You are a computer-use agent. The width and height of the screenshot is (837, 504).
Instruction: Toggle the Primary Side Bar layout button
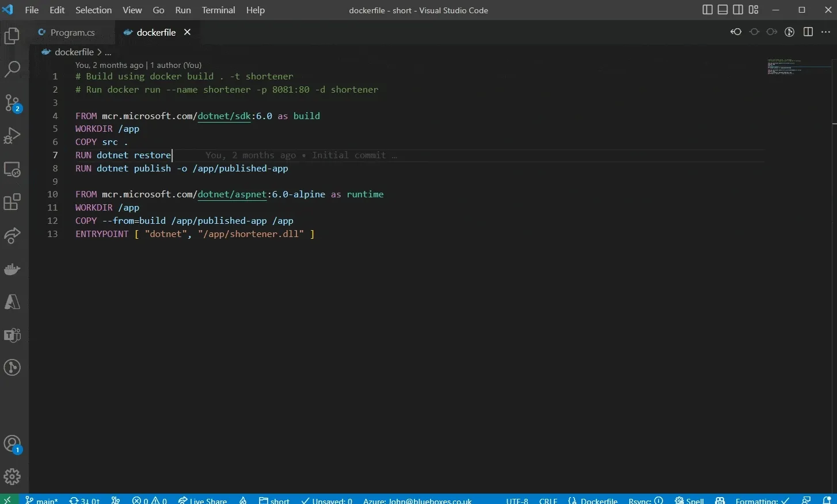coord(707,10)
